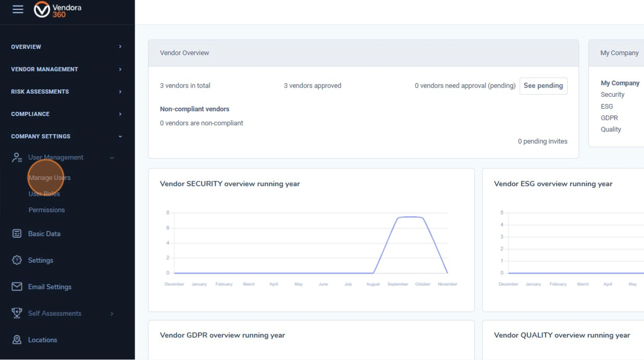Collapse the User Management submenu arrow

(x=112, y=158)
